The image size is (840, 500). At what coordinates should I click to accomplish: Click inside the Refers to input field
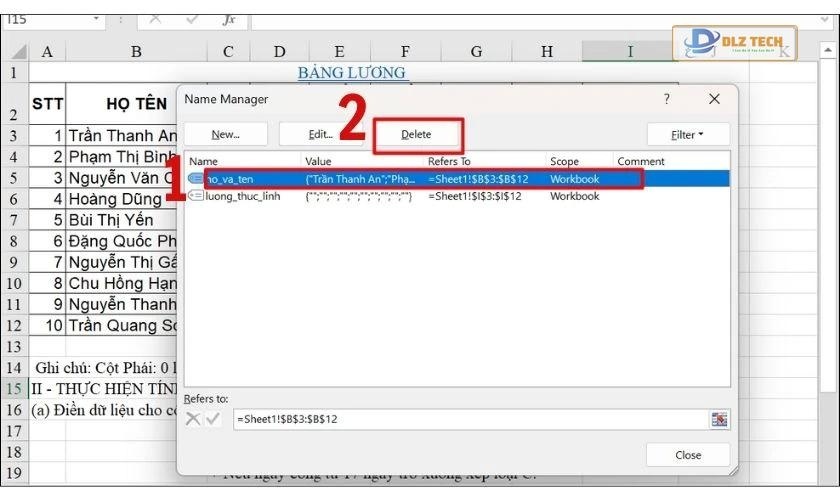pyautogui.click(x=470, y=419)
